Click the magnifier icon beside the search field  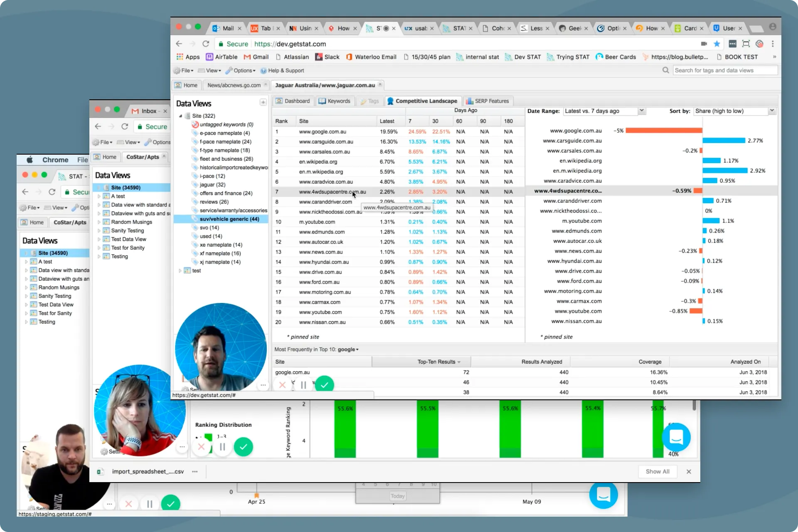coord(666,70)
